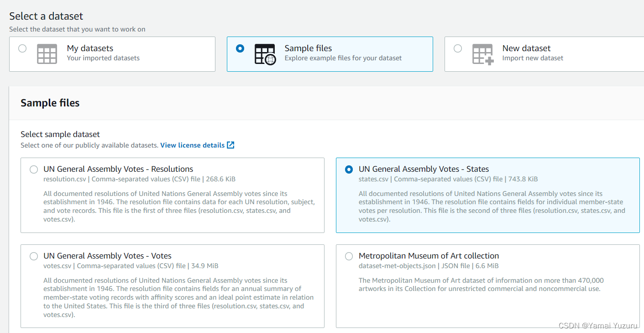Click the New dataset plus table icon
644x333 pixels.
point(483,54)
